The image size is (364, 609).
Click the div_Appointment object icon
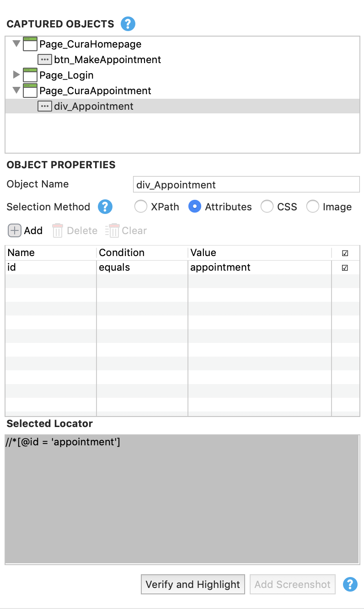(x=45, y=106)
